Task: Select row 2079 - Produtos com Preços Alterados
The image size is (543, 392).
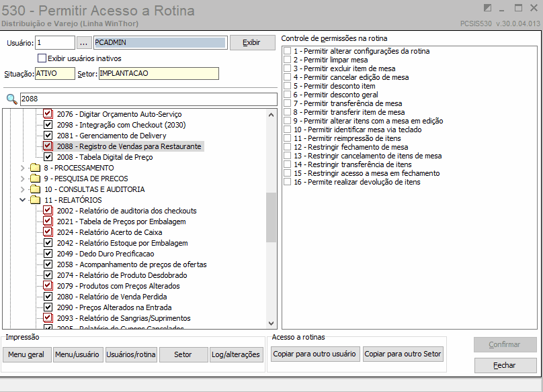Action: click(x=118, y=286)
